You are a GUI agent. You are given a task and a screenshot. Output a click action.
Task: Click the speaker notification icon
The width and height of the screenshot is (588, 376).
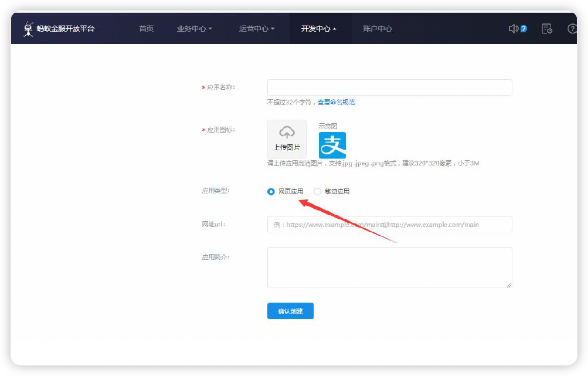pos(513,28)
